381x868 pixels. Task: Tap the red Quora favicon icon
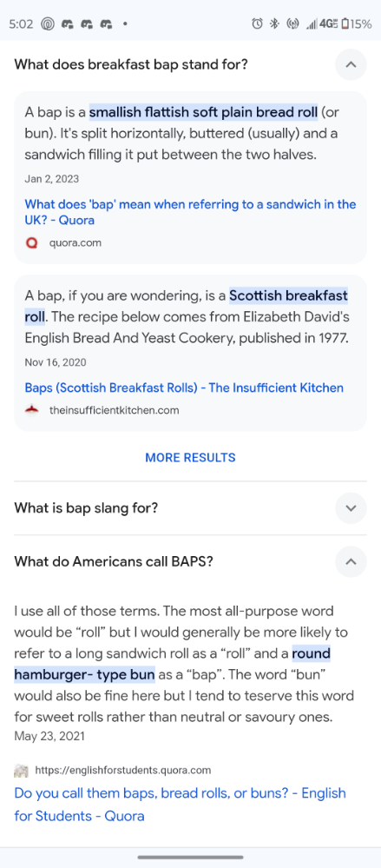tap(32, 242)
